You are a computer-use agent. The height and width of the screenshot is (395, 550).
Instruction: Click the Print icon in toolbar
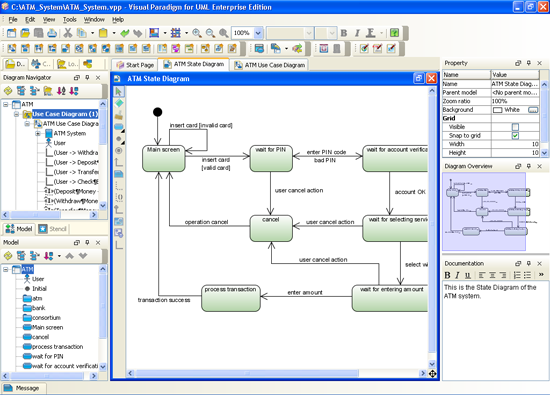click(52, 33)
